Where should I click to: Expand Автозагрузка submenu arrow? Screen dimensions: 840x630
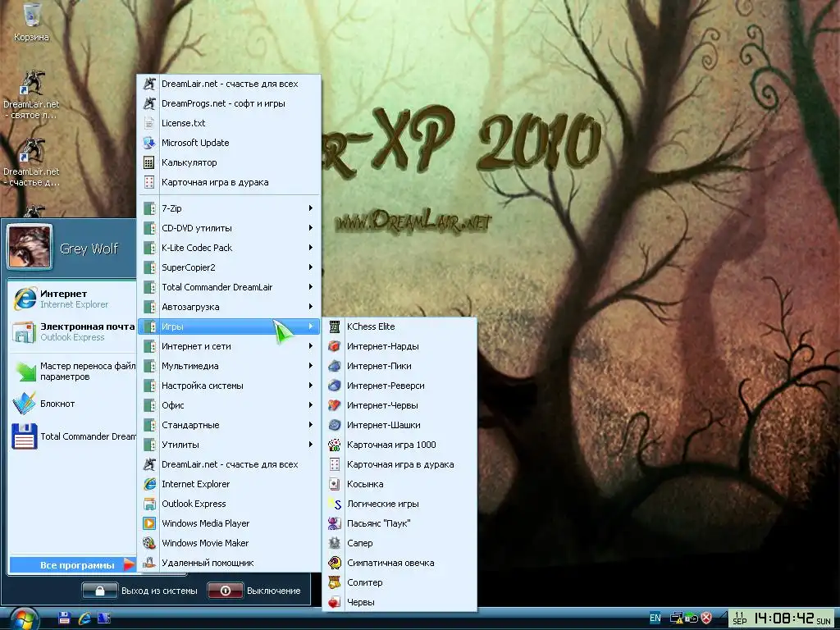311,307
